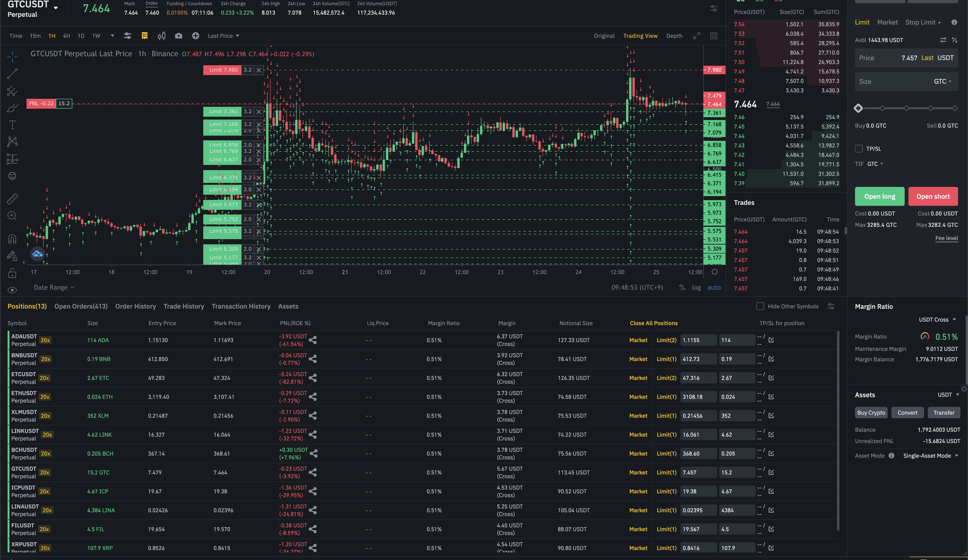Click the order size percentage slider handle
Viewport: 968px width, 560px height.
(859, 108)
